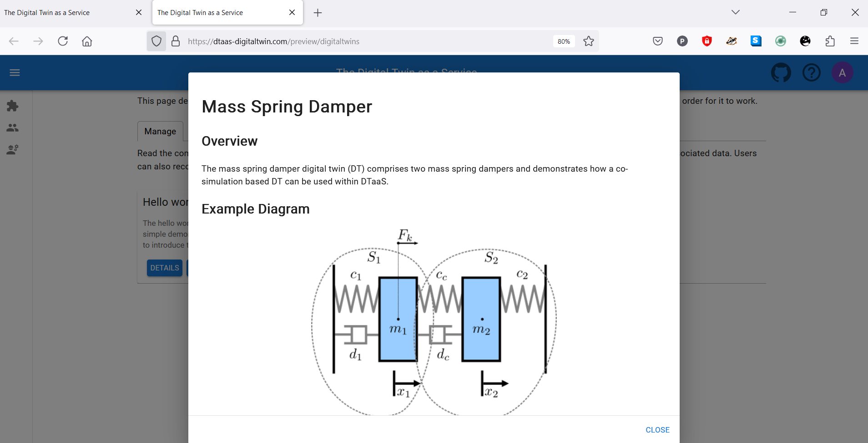Open the Firefox application menu

coord(854,41)
